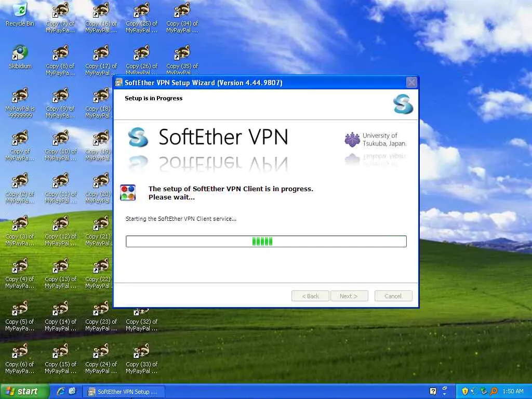Image resolution: width=532 pixels, height=399 pixels.
Task: Select the Copy (18) of MyPayPal shortcut
Action: tap(99, 103)
